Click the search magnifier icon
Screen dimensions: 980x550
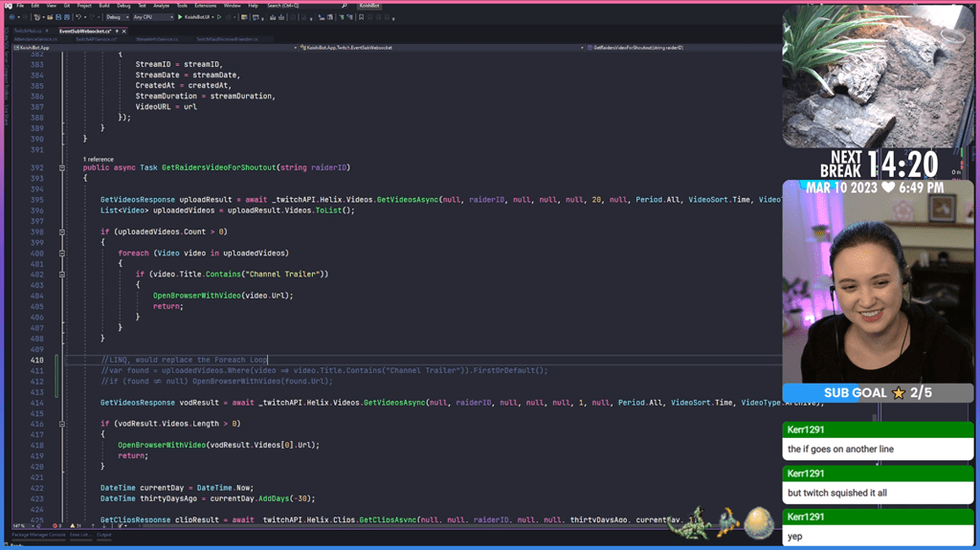(345, 6)
